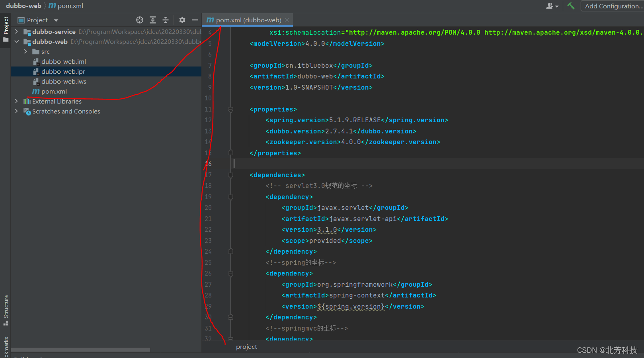Click the locate/select opened file target icon
The height and width of the screenshot is (358, 644).
pyautogui.click(x=140, y=20)
